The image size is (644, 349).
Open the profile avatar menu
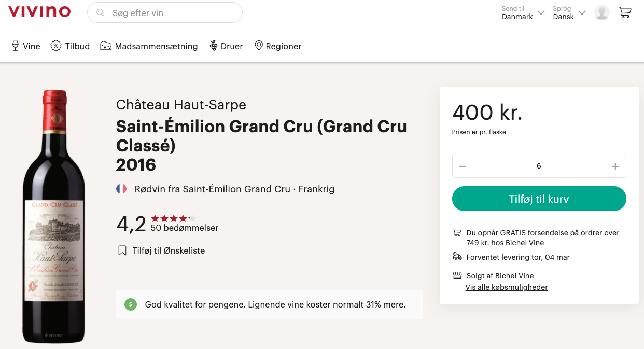click(601, 12)
